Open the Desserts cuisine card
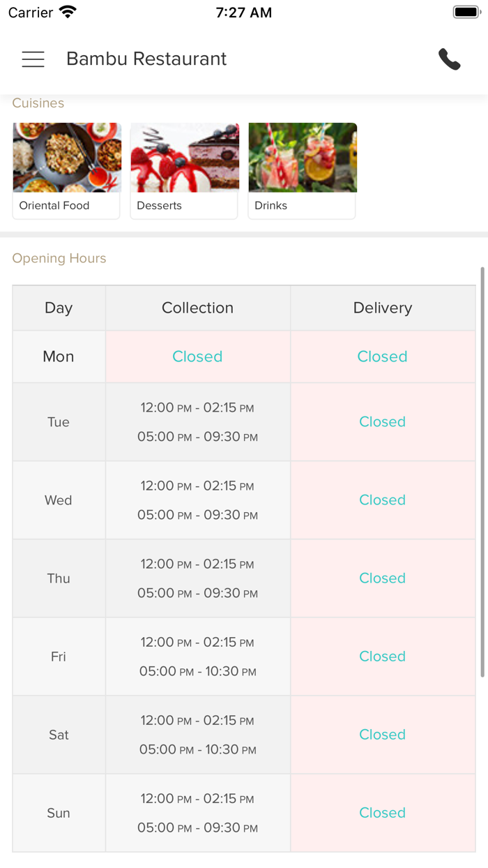This screenshot has width=488, height=868. [x=184, y=171]
